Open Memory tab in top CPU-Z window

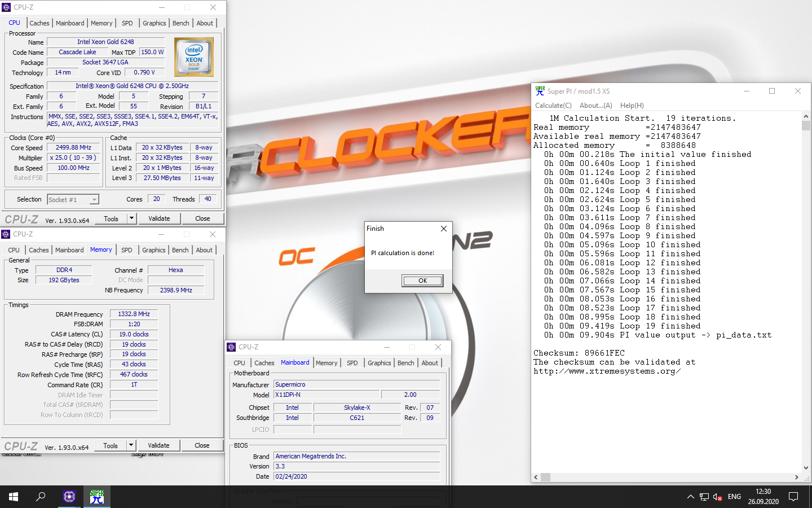[101, 23]
